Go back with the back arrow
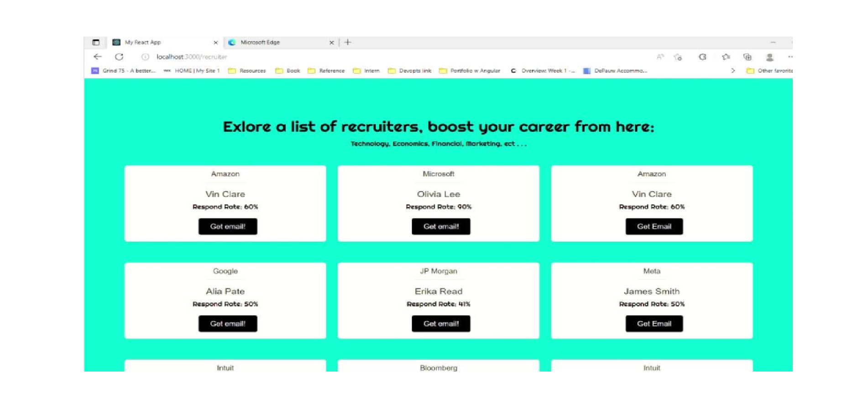The width and height of the screenshot is (868, 419). tap(97, 57)
